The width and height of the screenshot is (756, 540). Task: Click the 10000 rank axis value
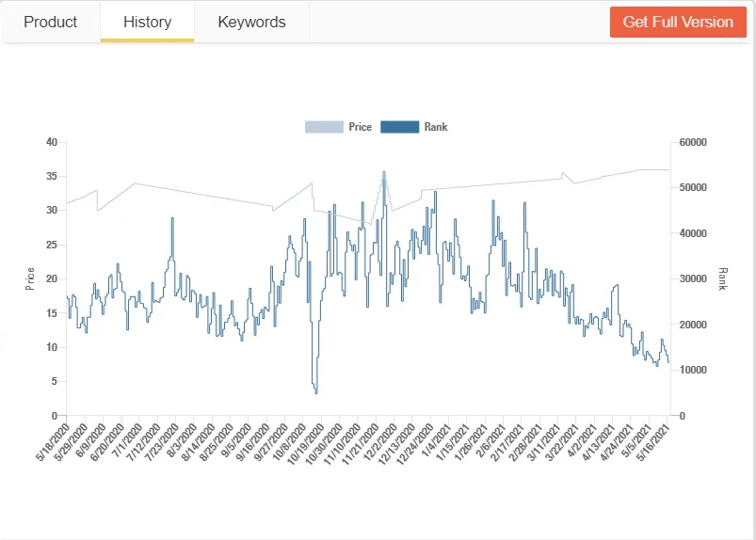tap(693, 370)
